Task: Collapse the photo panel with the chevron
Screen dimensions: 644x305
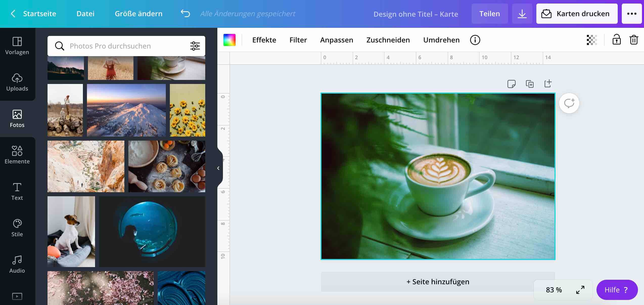Action: pos(218,168)
